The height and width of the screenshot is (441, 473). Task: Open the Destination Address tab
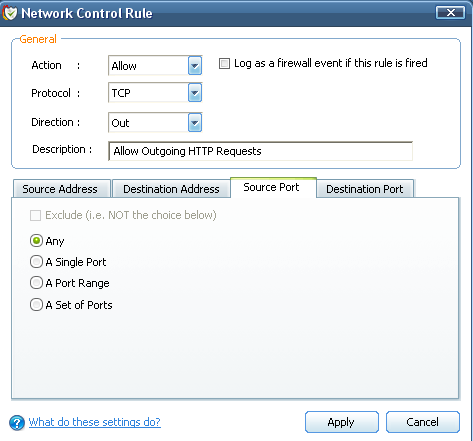point(171,189)
